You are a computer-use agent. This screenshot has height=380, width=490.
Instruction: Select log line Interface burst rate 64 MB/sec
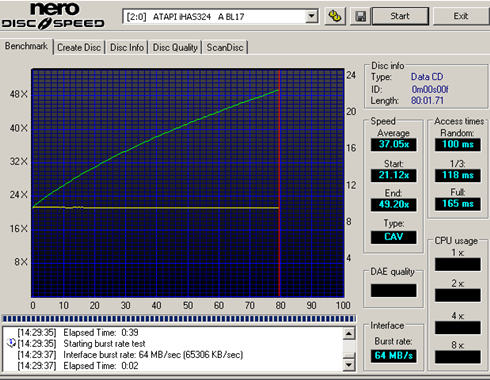point(130,354)
